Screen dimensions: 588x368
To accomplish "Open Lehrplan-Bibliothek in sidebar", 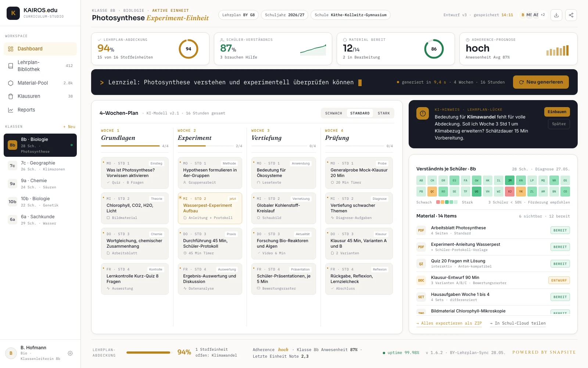I will point(40,66).
